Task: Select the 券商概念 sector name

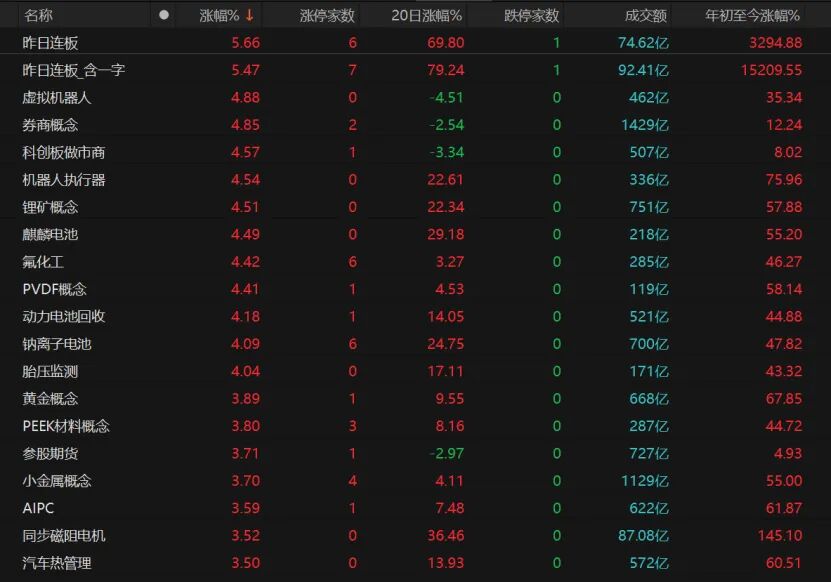Action: click(50, 125)
